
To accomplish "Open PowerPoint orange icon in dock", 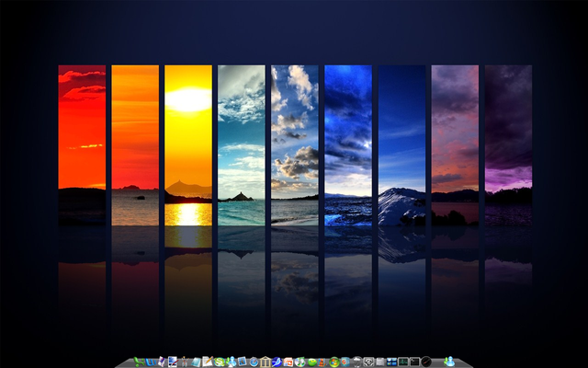I will (288, 362).
